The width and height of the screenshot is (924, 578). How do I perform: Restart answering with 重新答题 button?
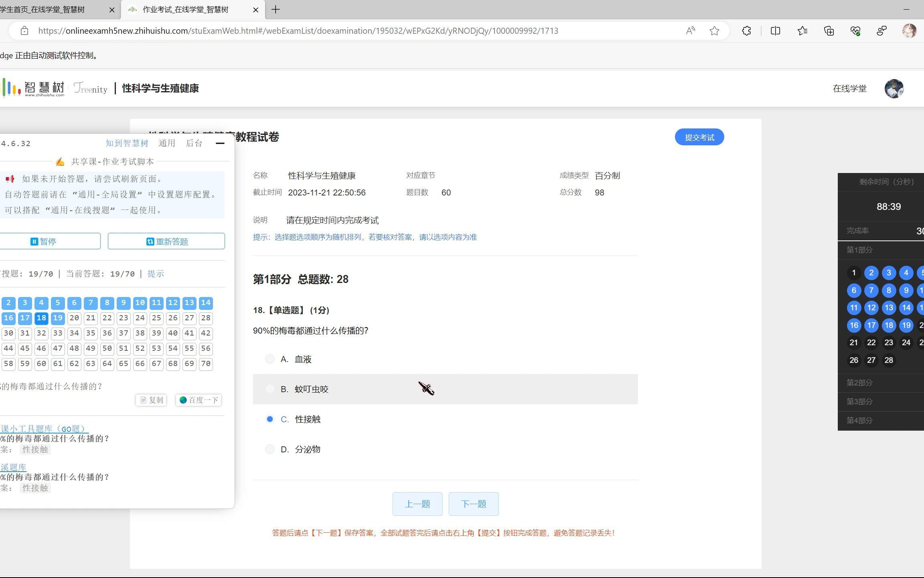[166, 241]
